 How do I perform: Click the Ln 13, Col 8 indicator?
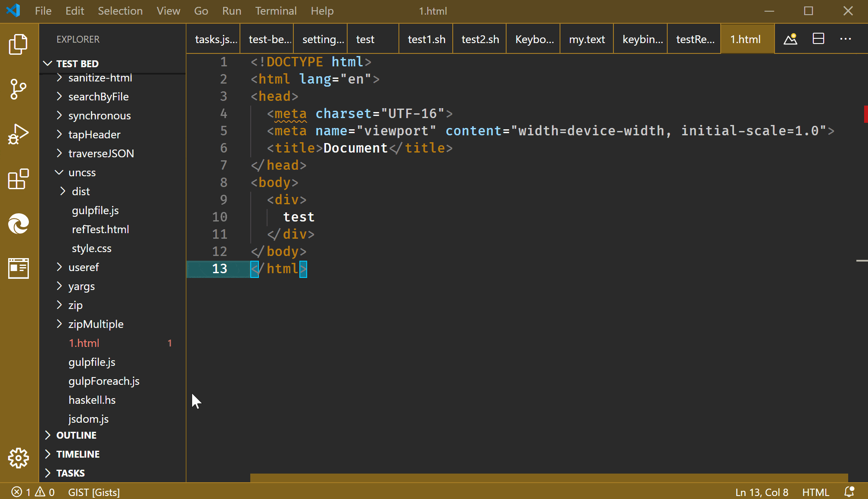(x=762, y=492)
